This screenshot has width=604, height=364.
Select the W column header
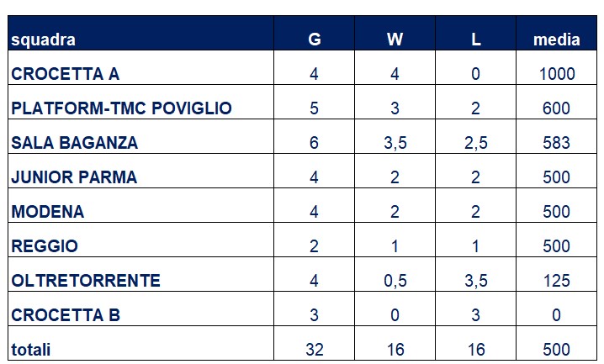(x=395, y=40)
